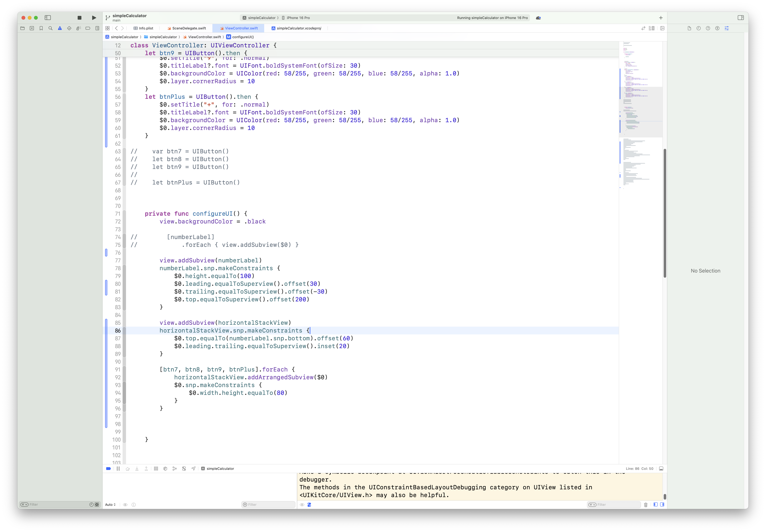This screenshot has height=532, width=766.
Task: Click simpleCalculator folder in jump bar
Action: pyautogui.click(x=160, y=37)
